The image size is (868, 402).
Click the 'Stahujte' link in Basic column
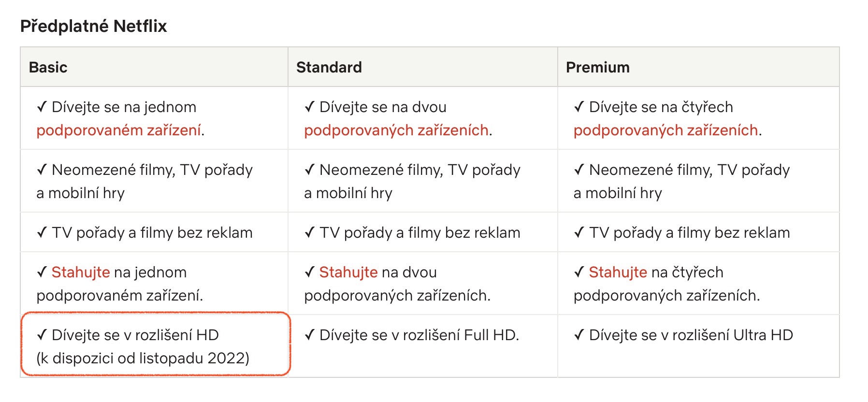[81, 273]
